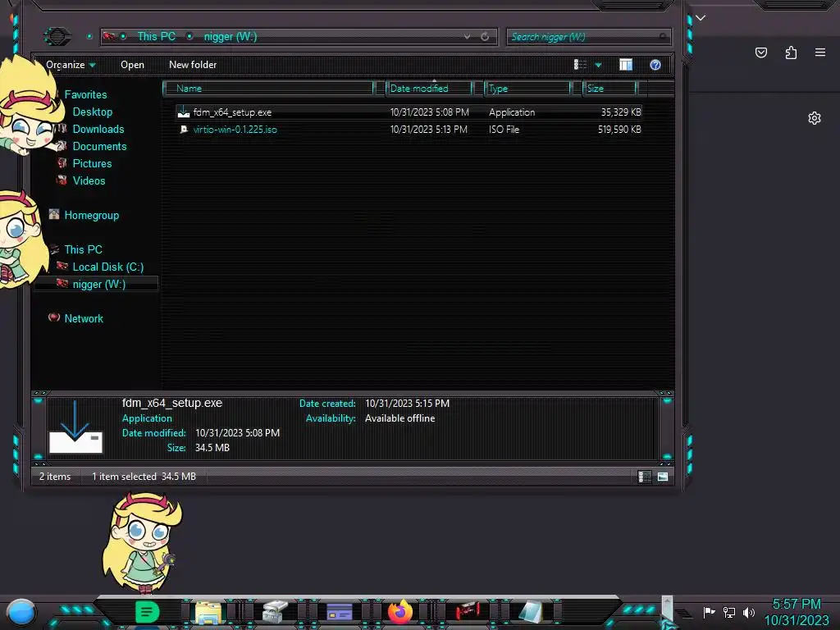This screenshot has width=840, height=630.
Task: Open the network tray icon
Action: tap(729, 612)
